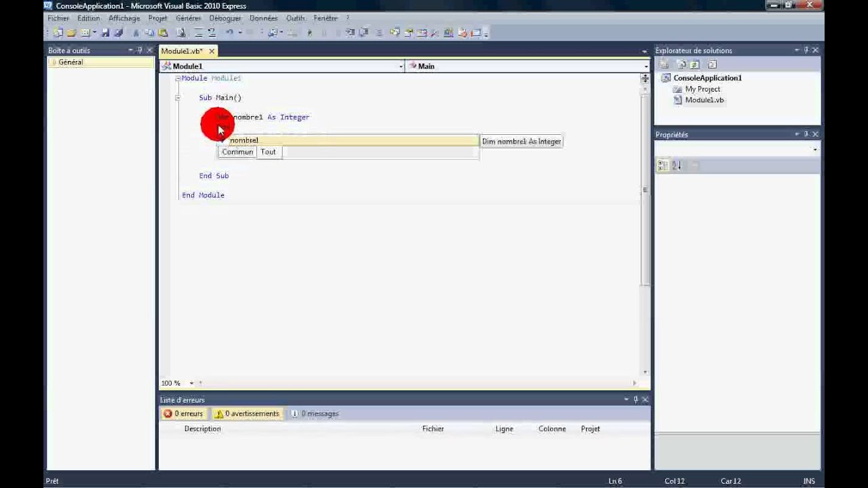
Task: Click the Open File folder icon
Action: pos(71,33)
